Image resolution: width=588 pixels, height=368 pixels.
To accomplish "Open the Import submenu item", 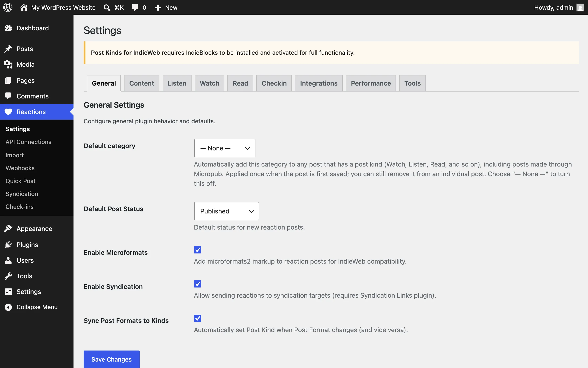I will tap(14, 155).
